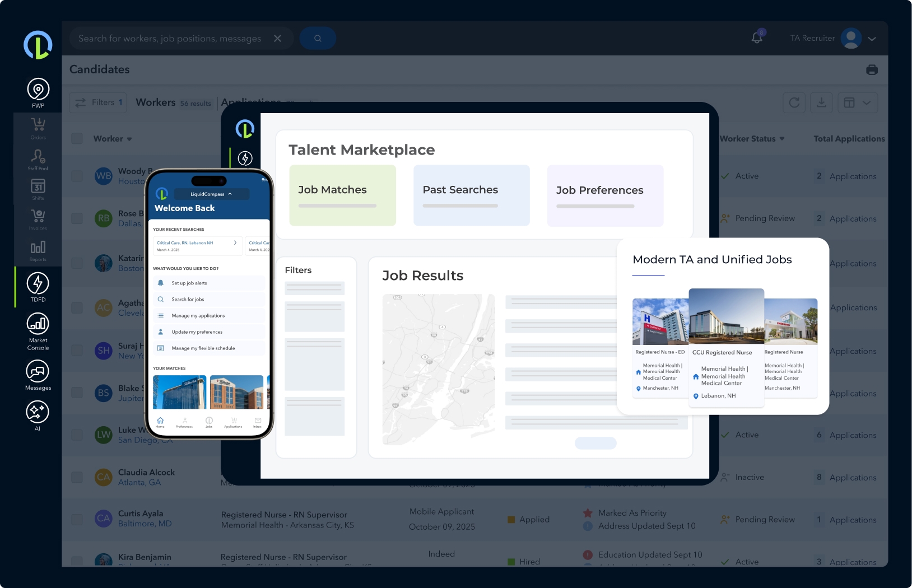912x588 pixels.
Task: Select Rose's row checkbox
Action: [x=77, y=218]
